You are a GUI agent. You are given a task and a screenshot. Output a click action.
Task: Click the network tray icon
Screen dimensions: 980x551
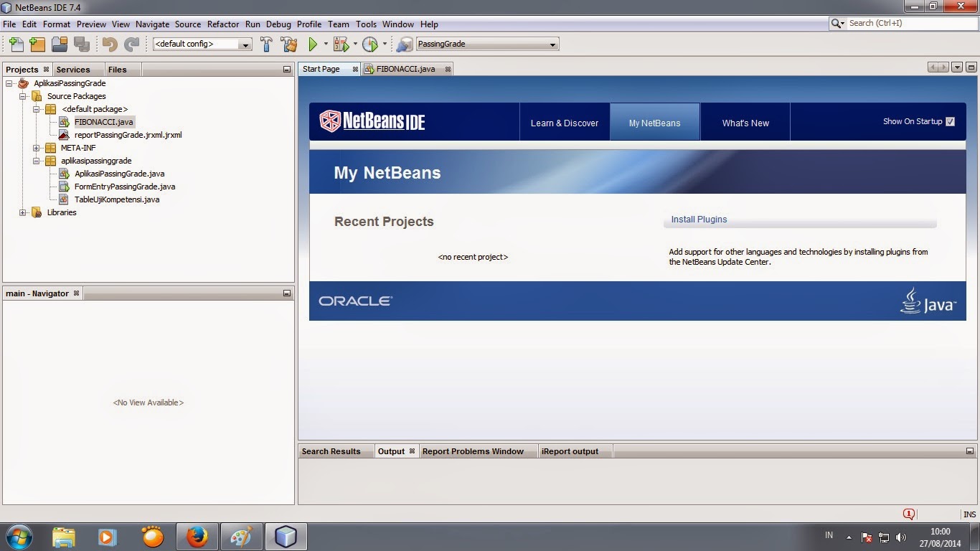tap(884, 537)
